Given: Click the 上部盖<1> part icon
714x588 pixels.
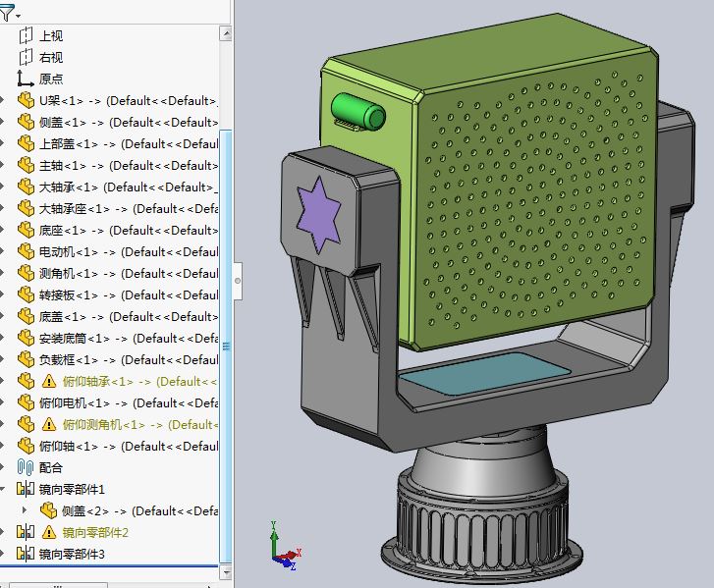Looking at the screenshot, I should [x=26, y=143].
